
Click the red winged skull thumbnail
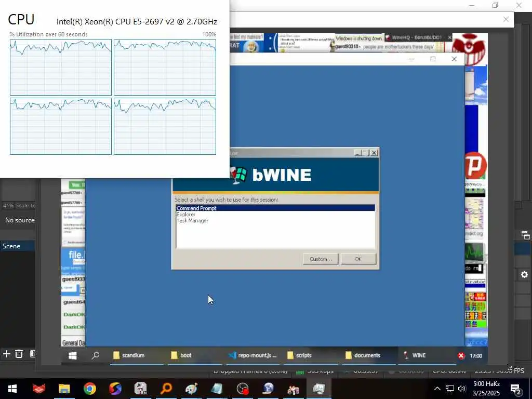pos(470,49)
